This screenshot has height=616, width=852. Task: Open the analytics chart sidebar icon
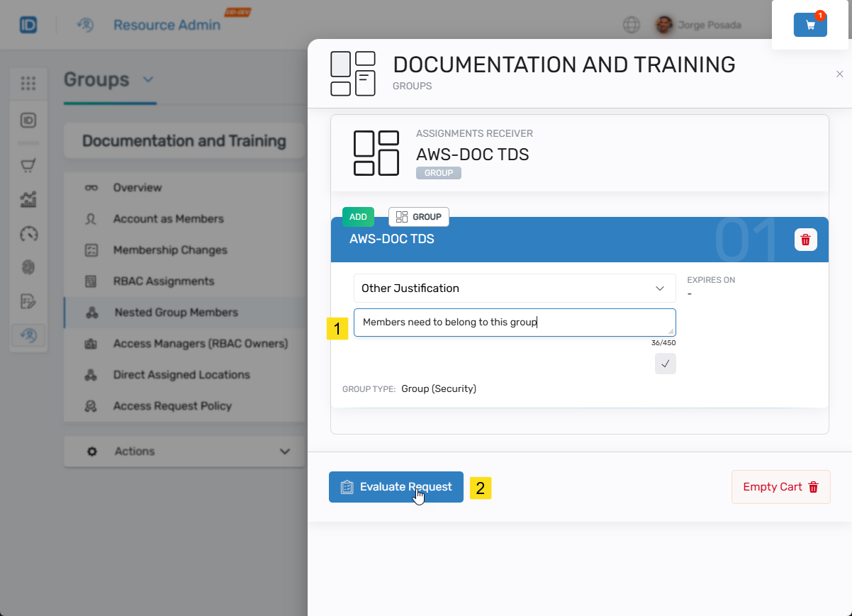tap(28, 200)
